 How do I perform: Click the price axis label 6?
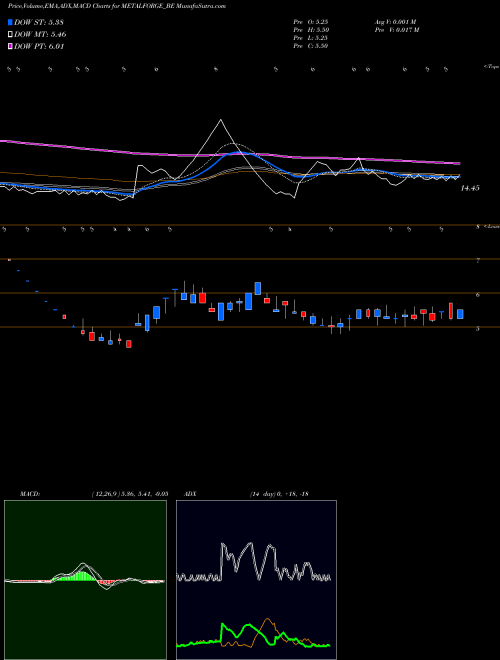pyautogui.click(x=478, y=295)
